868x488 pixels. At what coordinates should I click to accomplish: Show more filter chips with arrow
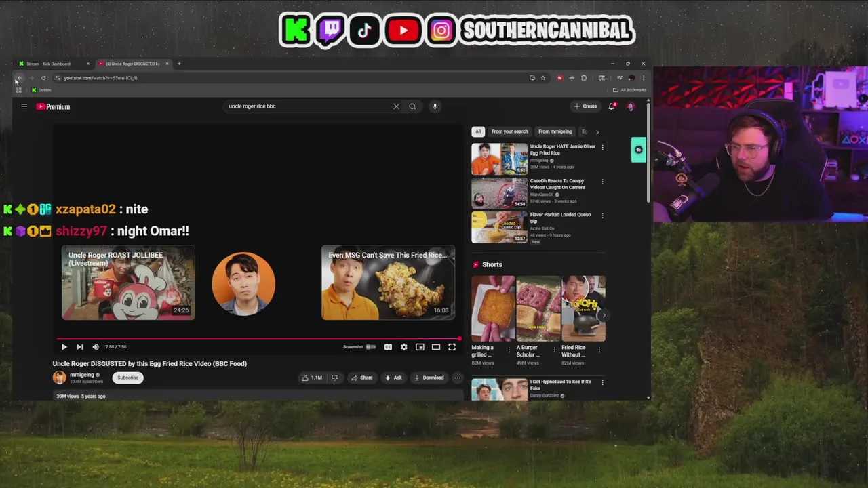point(597,131)
